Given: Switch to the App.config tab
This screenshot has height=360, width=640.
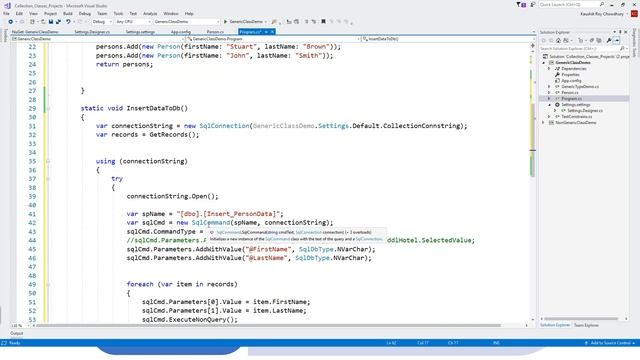Looking at the screenshot, I should (x=180, y=32).
